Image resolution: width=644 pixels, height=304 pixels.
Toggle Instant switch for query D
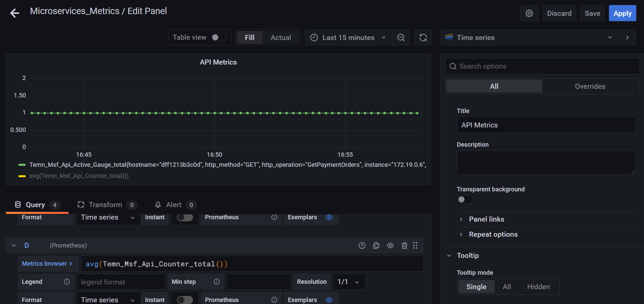point(185,300)
